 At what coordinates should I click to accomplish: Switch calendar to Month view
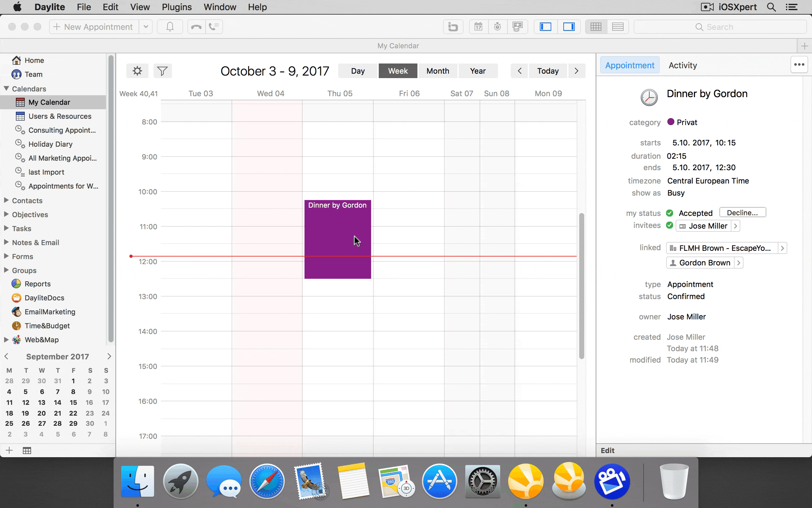coord(438,71)
